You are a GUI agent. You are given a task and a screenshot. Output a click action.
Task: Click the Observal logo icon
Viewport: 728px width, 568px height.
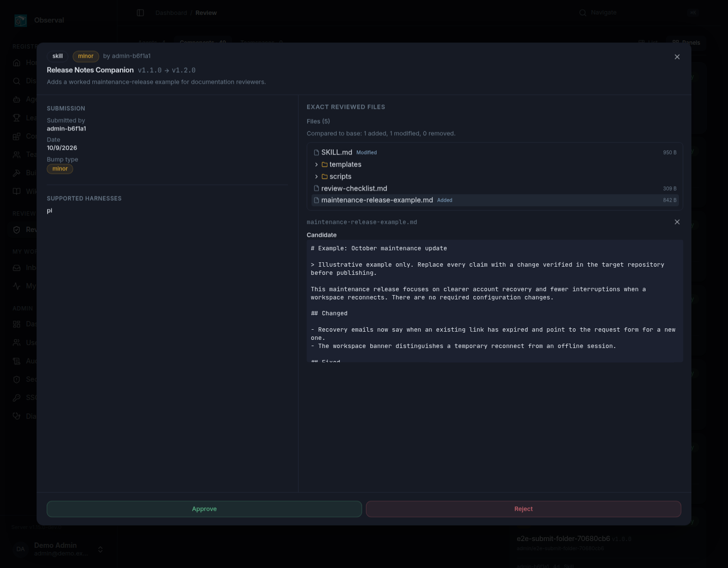[x=20, y=20]
